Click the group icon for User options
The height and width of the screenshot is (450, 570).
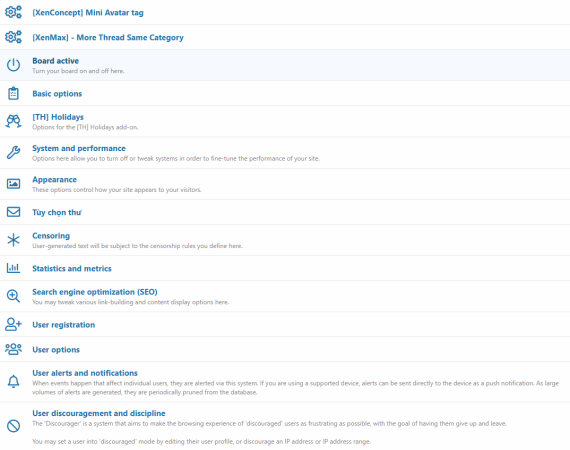pyautogui.click(x=13, y=349)
